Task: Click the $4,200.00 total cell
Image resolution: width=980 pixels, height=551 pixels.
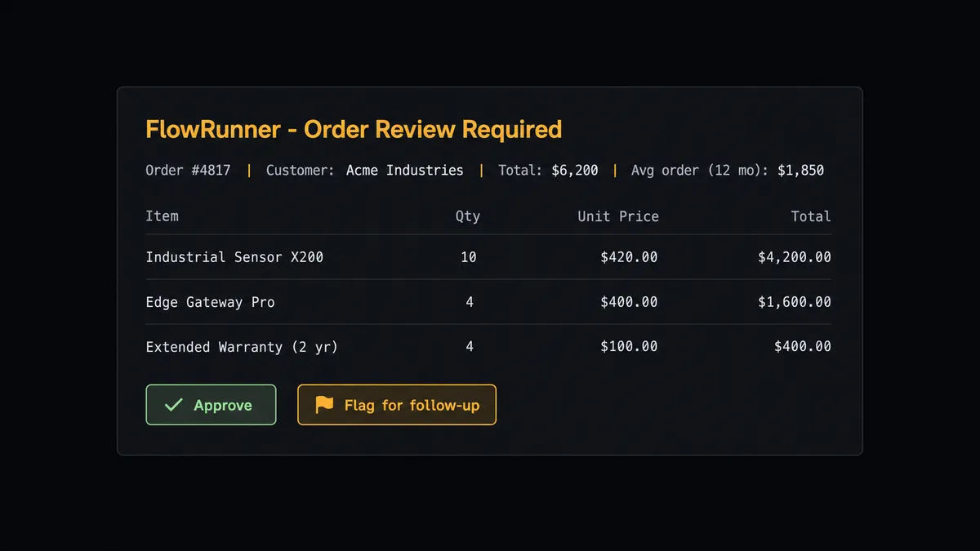Action: click(x=795, y=257)
